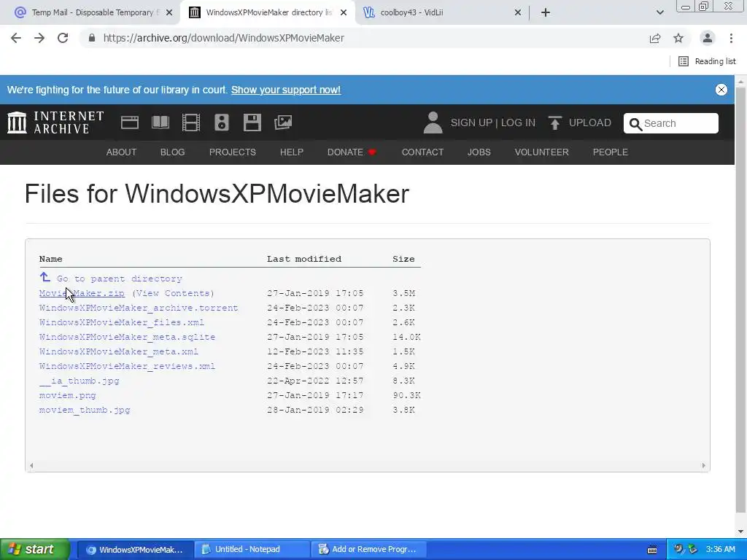The height and width of the screenshot is (560, 747).
Task: Open WindowsXPMovieMaker_meta.sqlite
Action: pos(127,337)
